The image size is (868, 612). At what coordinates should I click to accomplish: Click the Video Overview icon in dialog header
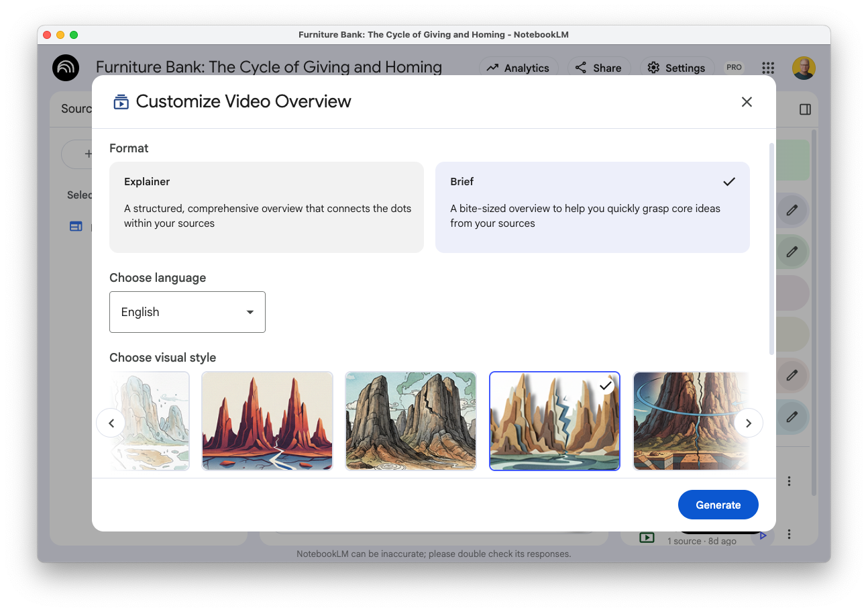coord(121,102)
